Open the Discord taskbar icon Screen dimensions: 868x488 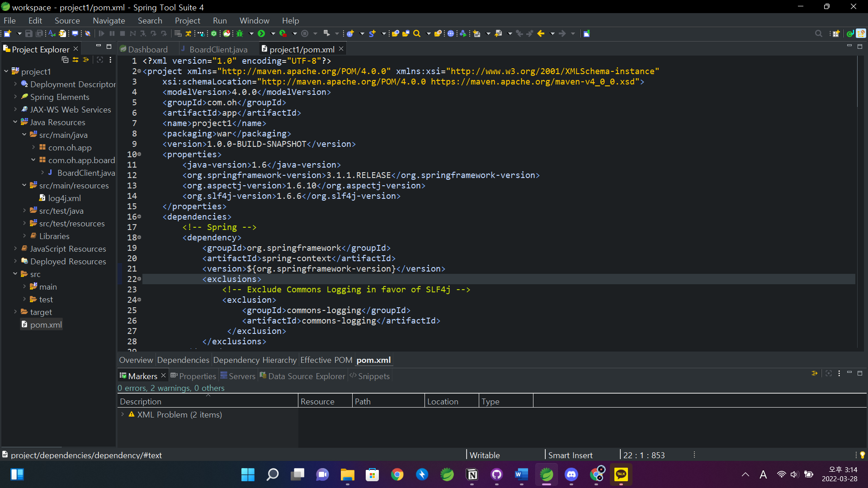571,474
